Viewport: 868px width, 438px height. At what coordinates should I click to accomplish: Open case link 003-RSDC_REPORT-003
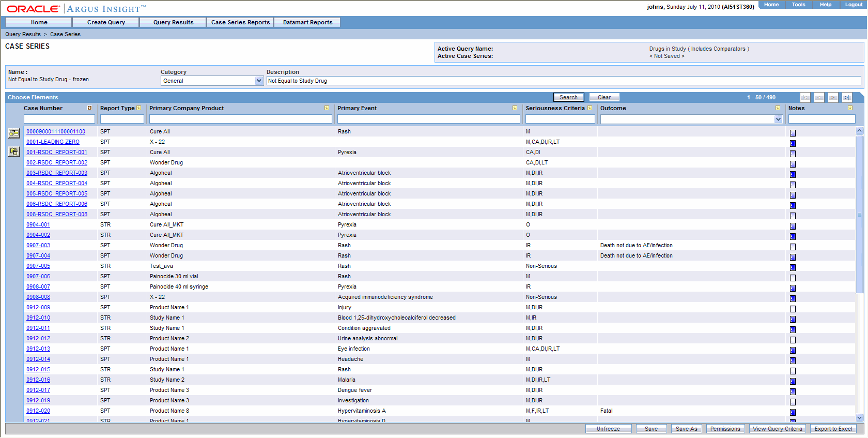tap(57, 173)
